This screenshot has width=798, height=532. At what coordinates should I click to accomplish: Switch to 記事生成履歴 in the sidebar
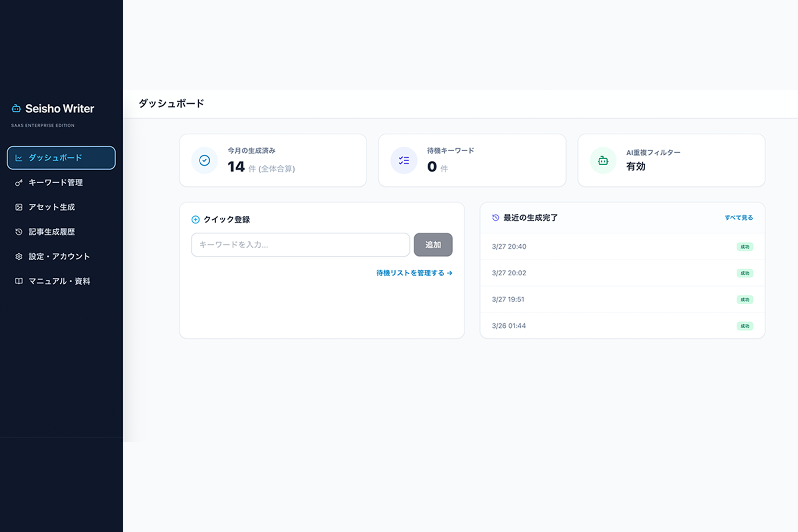pyautogui.click(x=52, y=232)
